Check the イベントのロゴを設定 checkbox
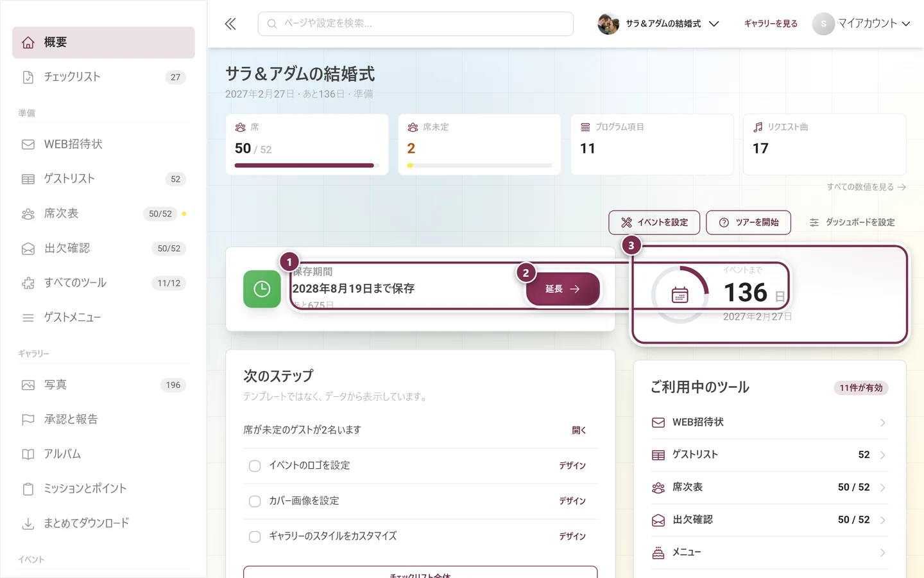The image size is (924, 578). tap(255, 466)
